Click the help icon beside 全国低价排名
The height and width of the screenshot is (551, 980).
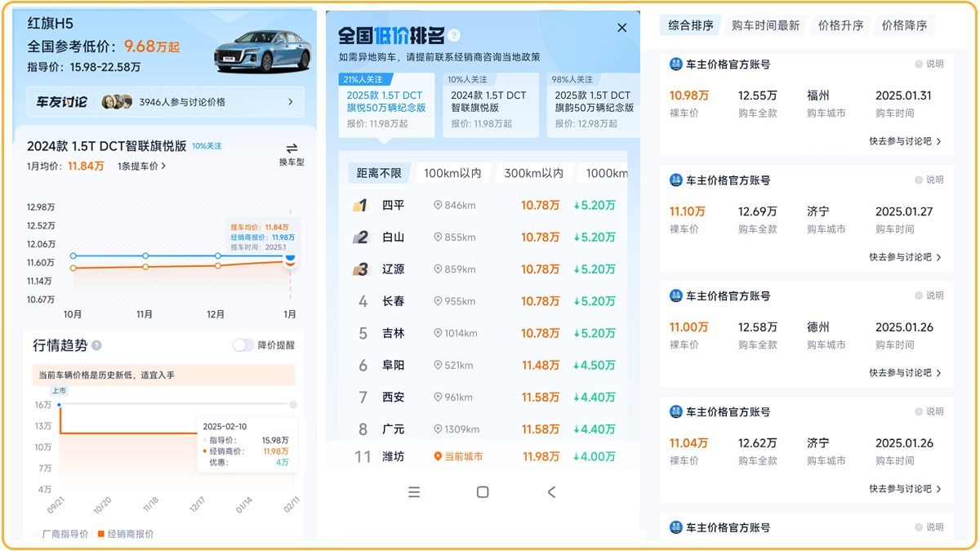(x=454, y=35)
